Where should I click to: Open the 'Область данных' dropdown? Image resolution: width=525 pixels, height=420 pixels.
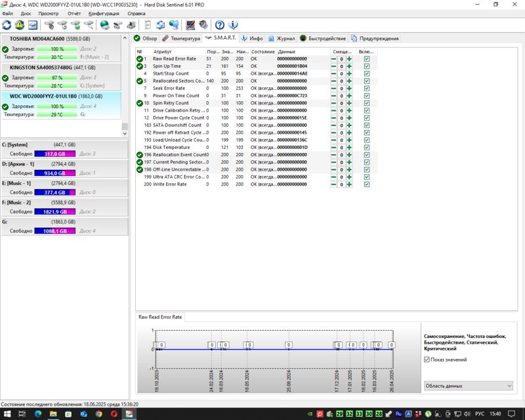pyautogui.click(x=468, y=386)
